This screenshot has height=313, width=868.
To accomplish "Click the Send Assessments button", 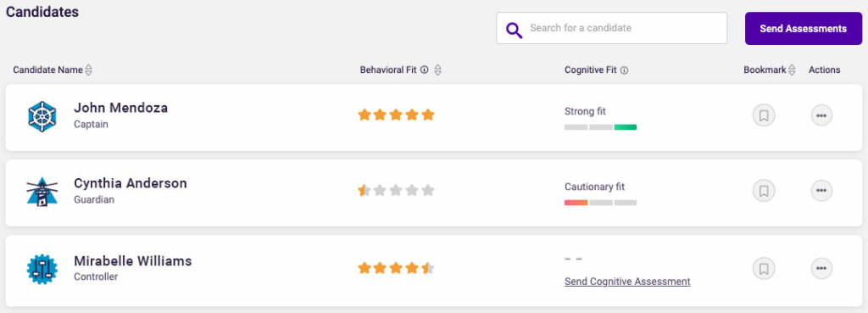I will click(x=804, y=29).
